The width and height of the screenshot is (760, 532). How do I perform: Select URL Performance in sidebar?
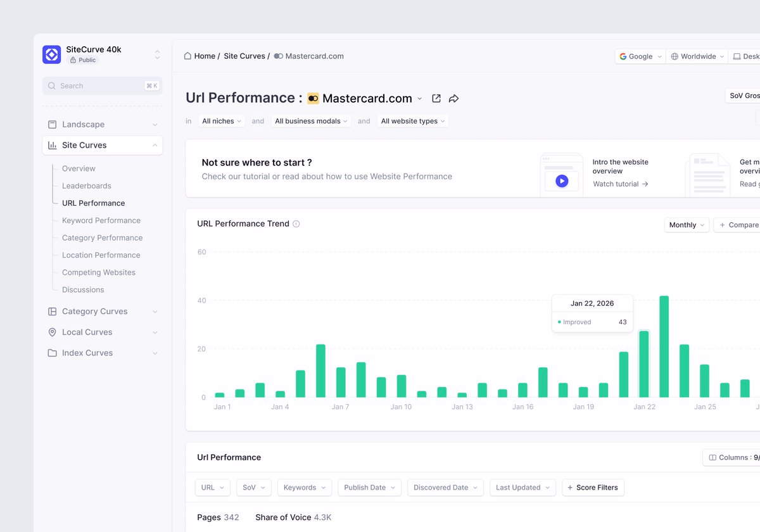click(94, 203)
